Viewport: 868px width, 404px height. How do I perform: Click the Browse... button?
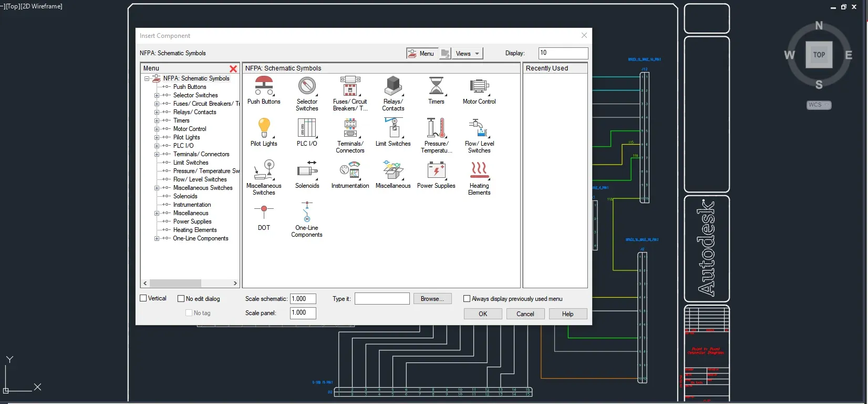[432, 299]
